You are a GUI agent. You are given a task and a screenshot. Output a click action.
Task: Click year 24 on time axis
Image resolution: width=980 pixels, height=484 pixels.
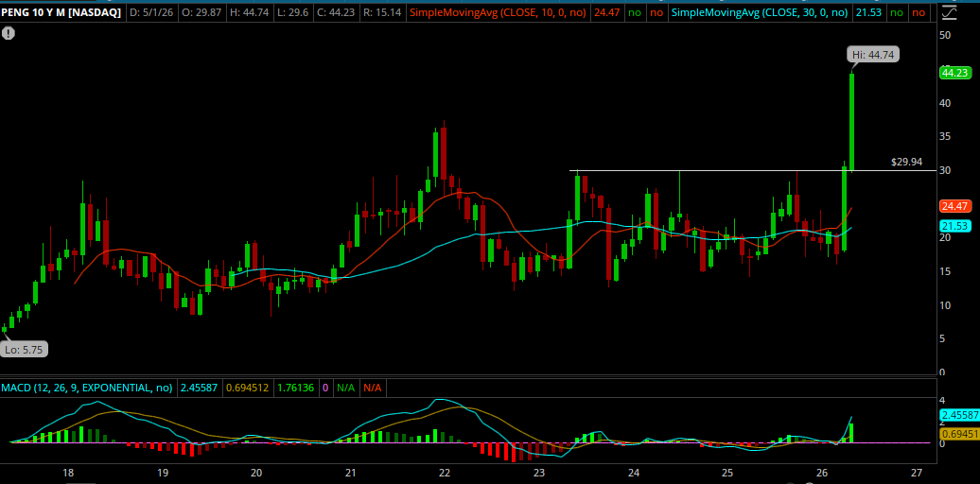pyautogui.click(x=634, y=472)
